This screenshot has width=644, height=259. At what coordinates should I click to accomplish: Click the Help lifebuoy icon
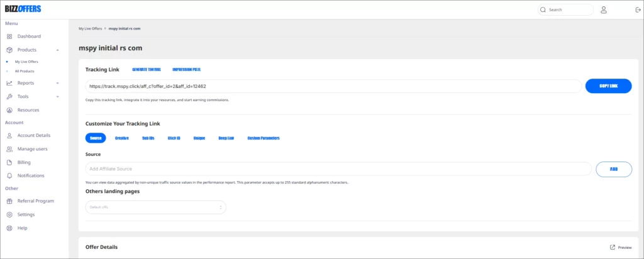[9, 228]
